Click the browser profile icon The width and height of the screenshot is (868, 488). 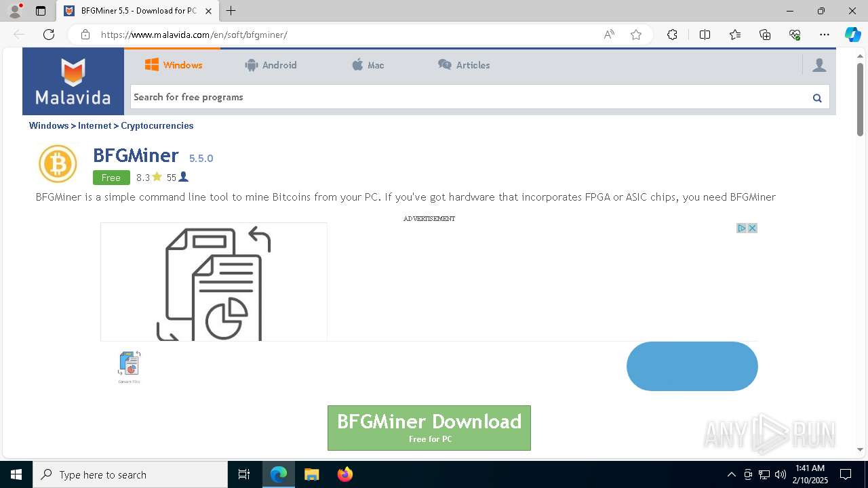[x=15, y=11]
